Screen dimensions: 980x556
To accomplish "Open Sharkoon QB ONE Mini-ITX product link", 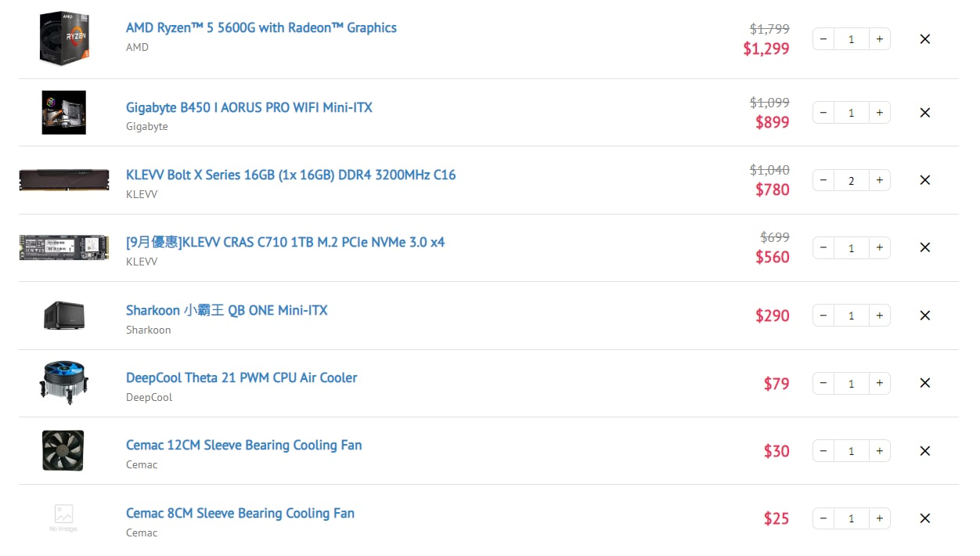I will click(x=227, y=310).
